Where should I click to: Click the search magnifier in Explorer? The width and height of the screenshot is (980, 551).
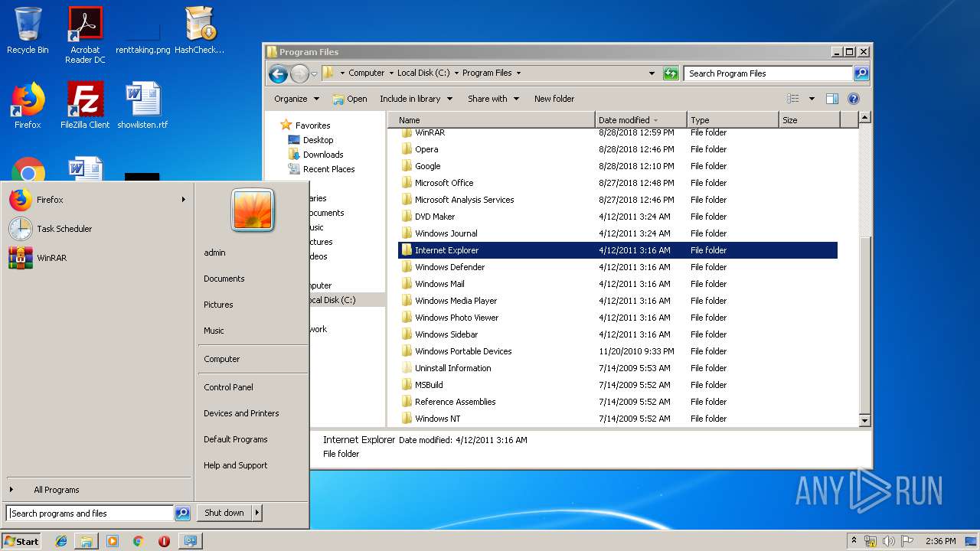coord(861,73)
